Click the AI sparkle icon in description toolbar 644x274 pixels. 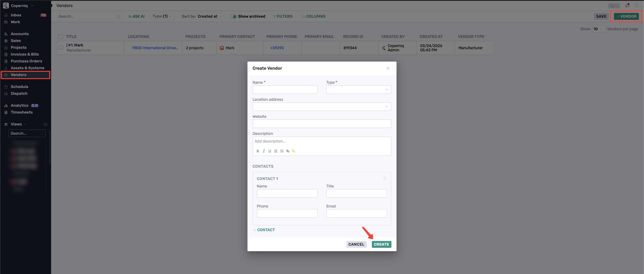pyautogui.click(x=293, y=151)
